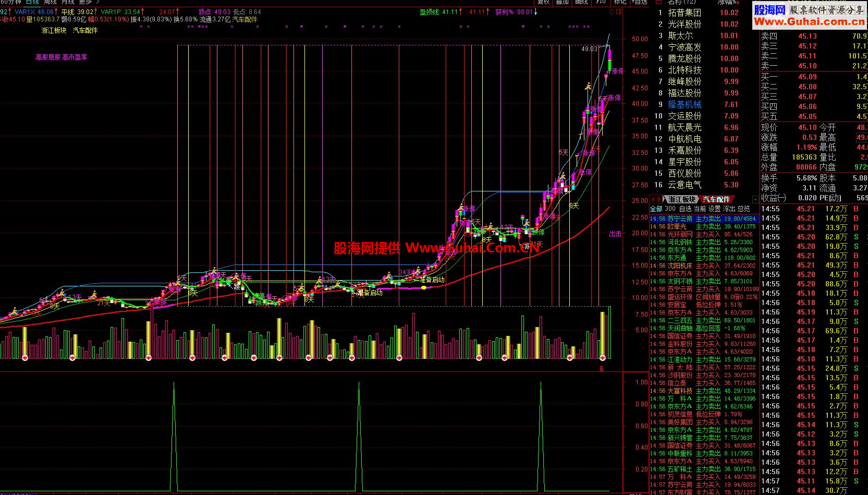Click the 浮出 float-out option

[729, 209]
